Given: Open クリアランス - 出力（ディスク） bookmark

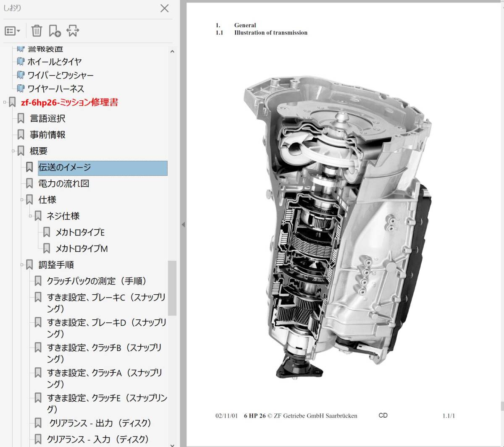Looking at the screenshot, I should point(100,423).
